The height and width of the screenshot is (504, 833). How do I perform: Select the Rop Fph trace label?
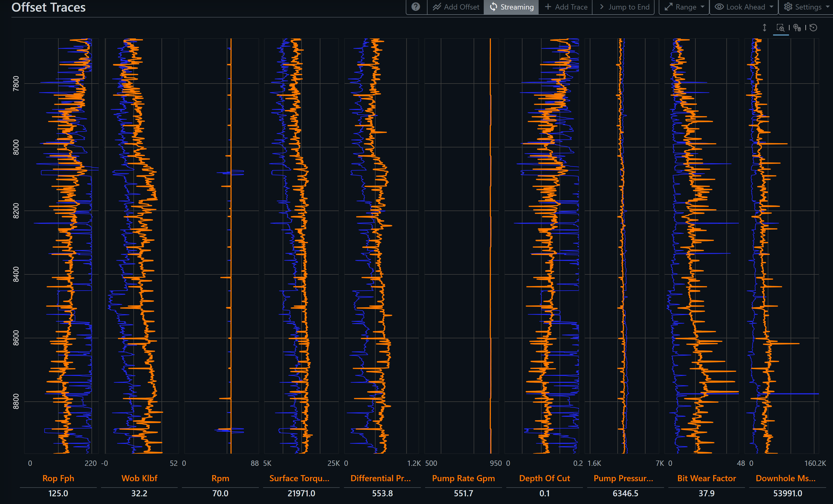pyautogui.click(x=58, y=478)
